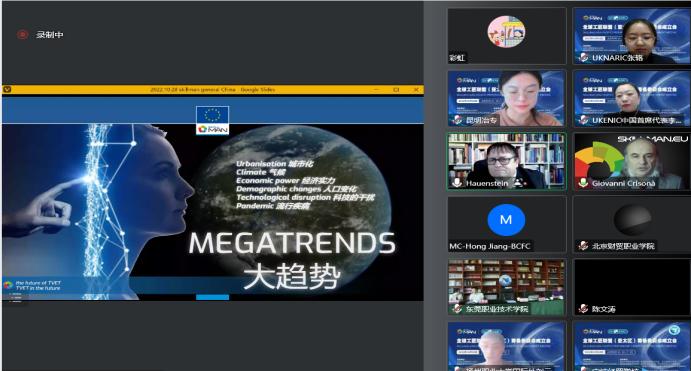Click the Technological disruption line on the slide
This screenshot has height=371, width=691.
tap(305, 197)
